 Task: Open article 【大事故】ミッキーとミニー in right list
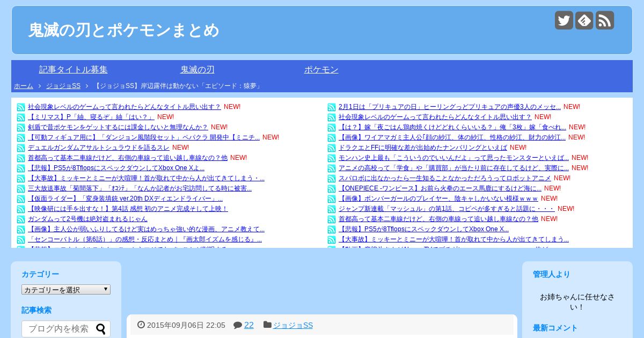[x=453, y=239]
